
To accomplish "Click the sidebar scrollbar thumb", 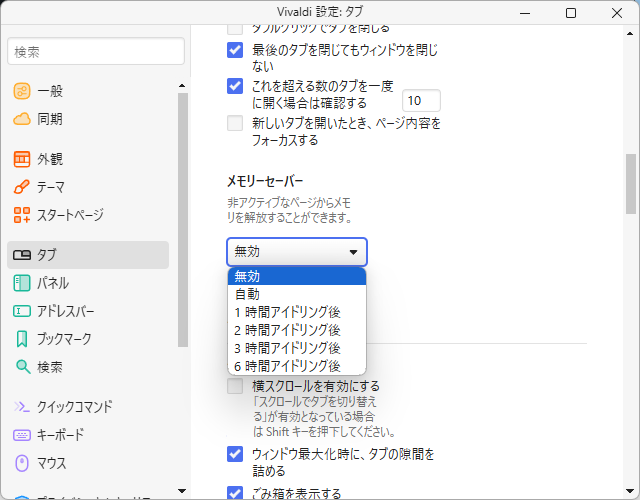I will [183, 220].
